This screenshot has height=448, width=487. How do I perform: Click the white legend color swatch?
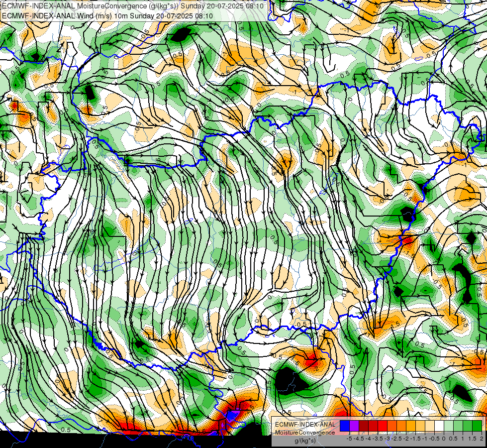tap(439, 426)
